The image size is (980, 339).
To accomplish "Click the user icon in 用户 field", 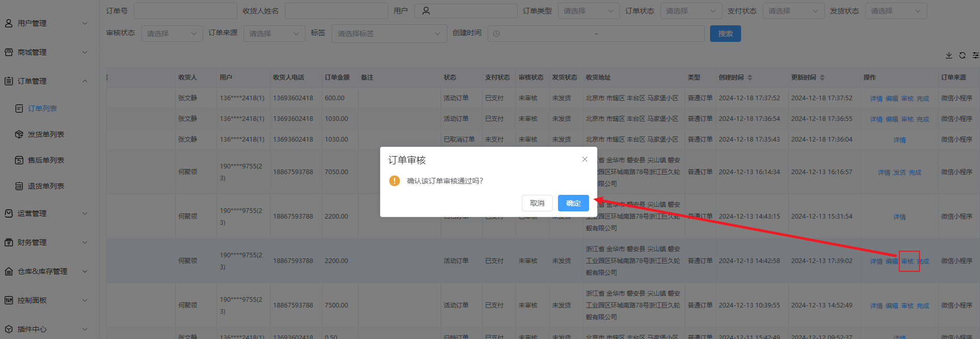I will click(x=426, y=11).
